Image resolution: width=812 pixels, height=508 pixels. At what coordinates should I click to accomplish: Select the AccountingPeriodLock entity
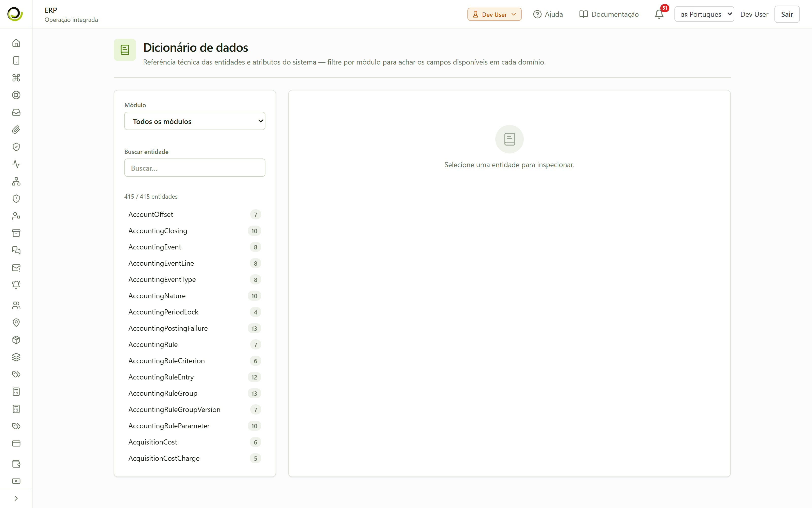195,312
